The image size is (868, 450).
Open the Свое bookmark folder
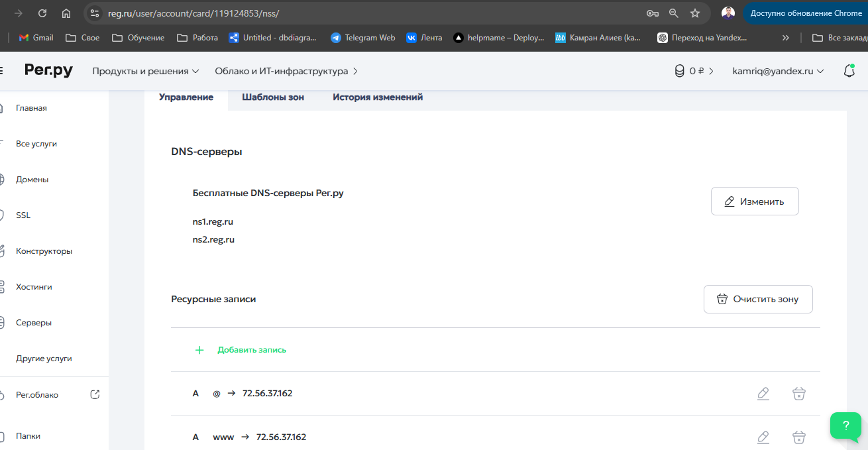point(83,38)
